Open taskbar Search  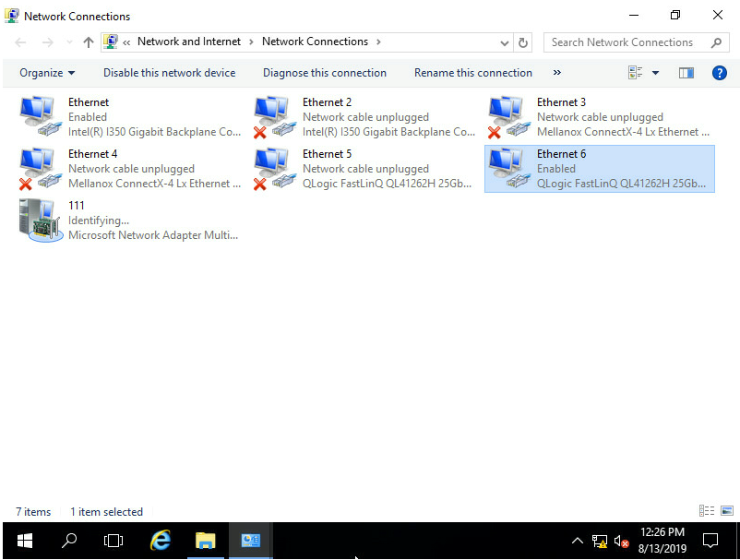pyautogui.click(x=69, y=541)
